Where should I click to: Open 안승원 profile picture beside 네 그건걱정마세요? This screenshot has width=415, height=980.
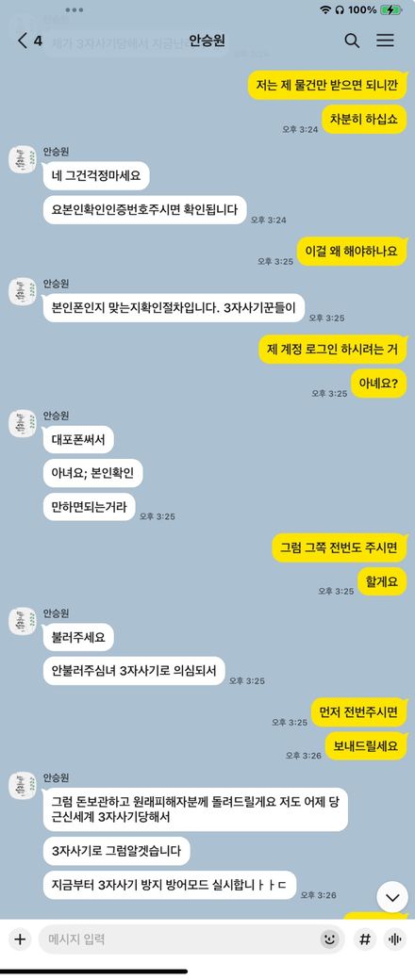tap(22, 160)
